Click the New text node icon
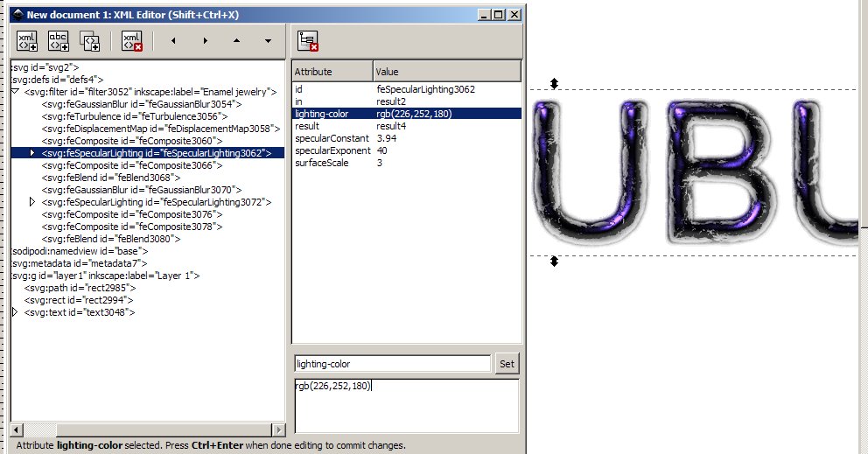868x454 pixels. (x=58, y=40)
